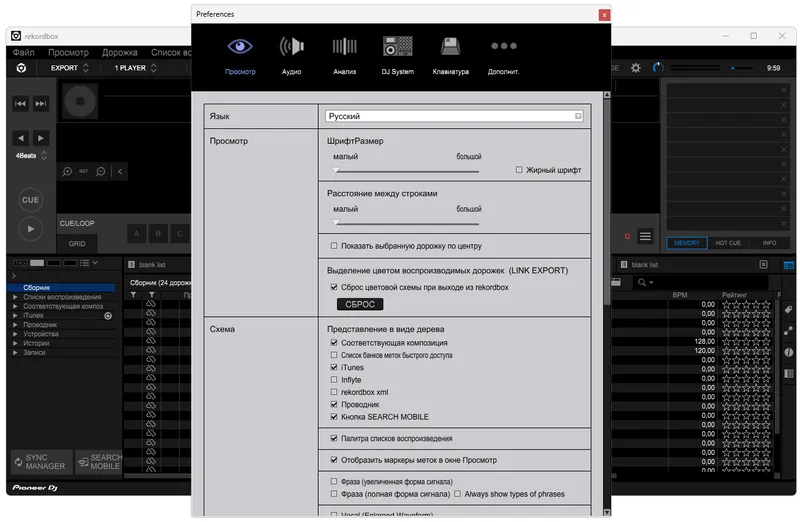Open settings gear icon in rekordbox
This screenshot has width=800, height=522.
636,68
